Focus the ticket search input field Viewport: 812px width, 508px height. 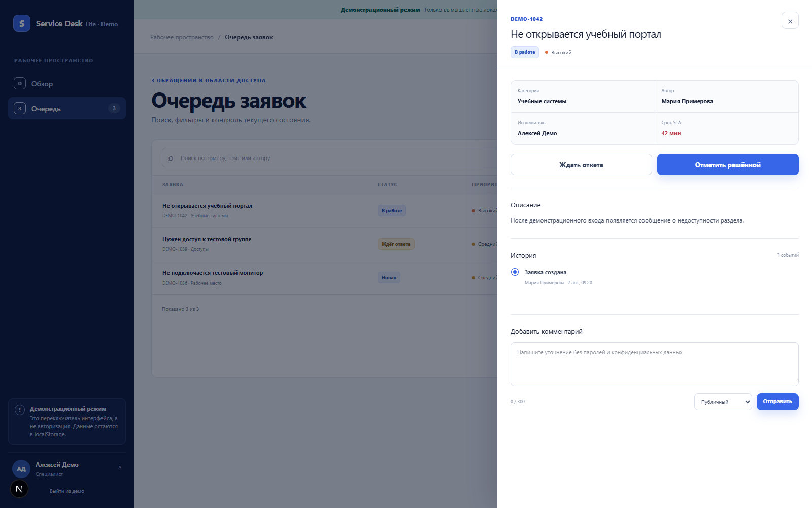point(330,158)
